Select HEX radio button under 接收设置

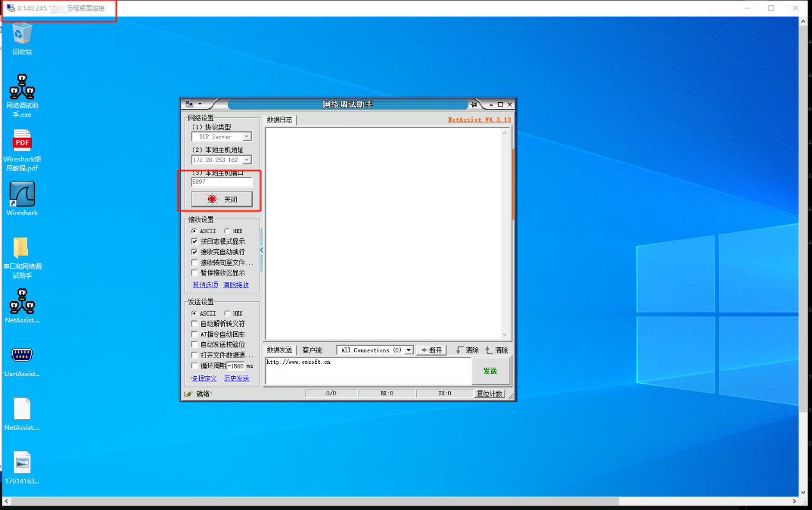[x=227, y=231]
